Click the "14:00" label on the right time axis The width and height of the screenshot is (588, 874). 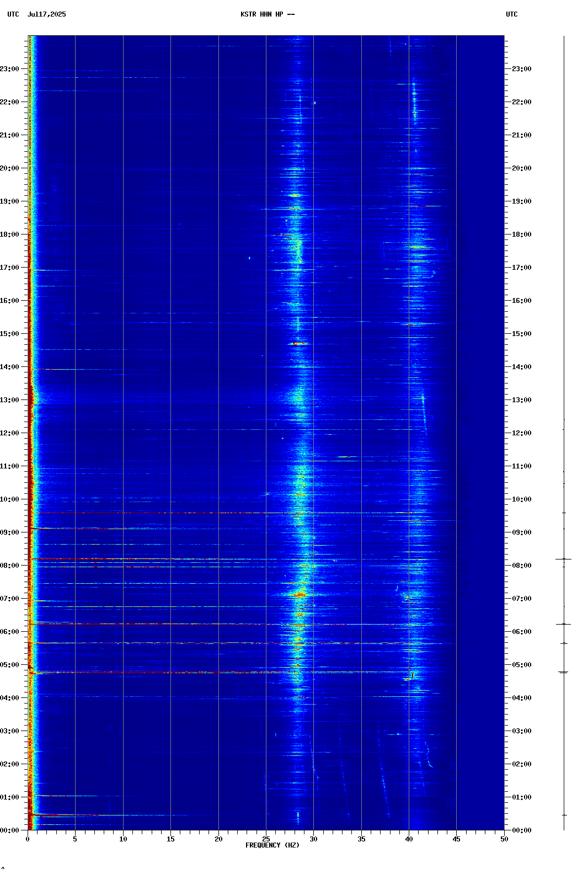[522, 367]
